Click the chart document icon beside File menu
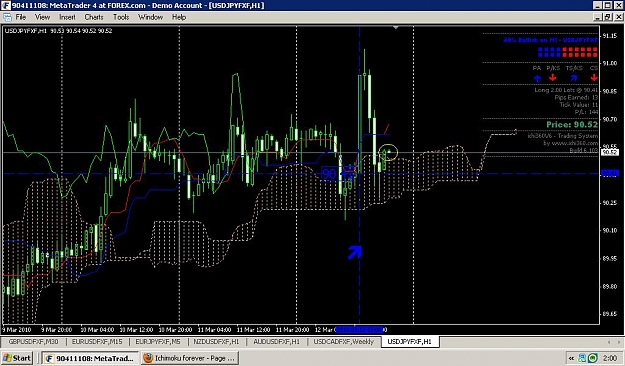The height and width of the screenshot is (366, 625). [x=7, y=17]
